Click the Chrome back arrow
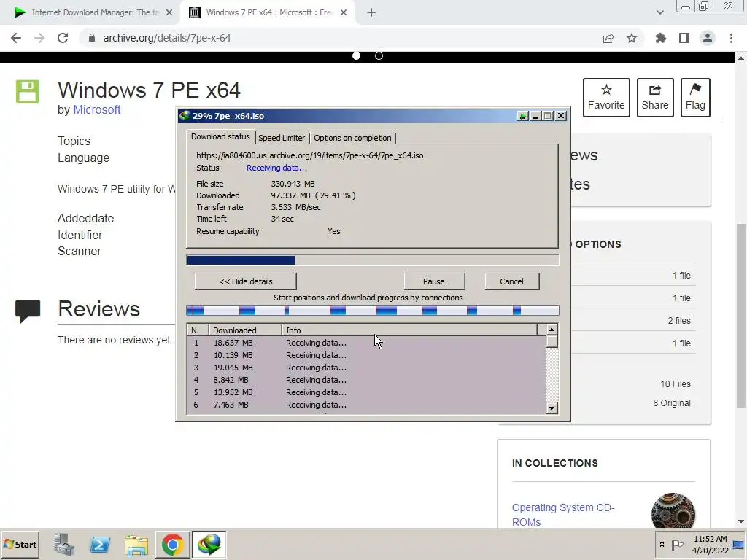This screenshot has height=560, width=747. click(x=16, y=38)
